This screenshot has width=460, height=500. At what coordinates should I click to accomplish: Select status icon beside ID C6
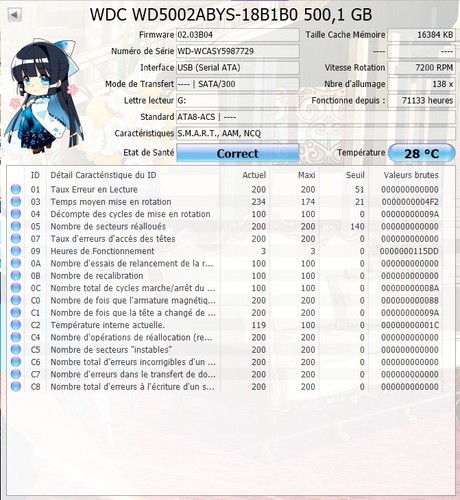pyautogui.click(x=16, y=362)
